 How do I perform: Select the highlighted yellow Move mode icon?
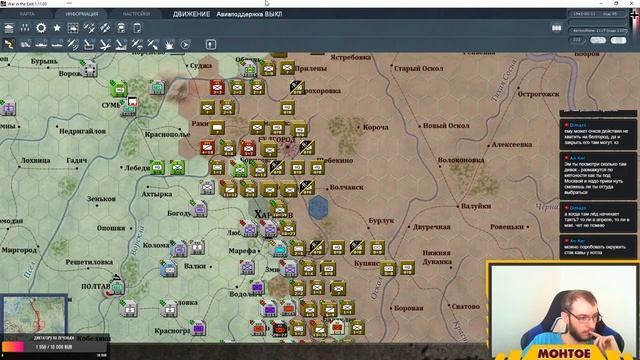click(9, 44)
